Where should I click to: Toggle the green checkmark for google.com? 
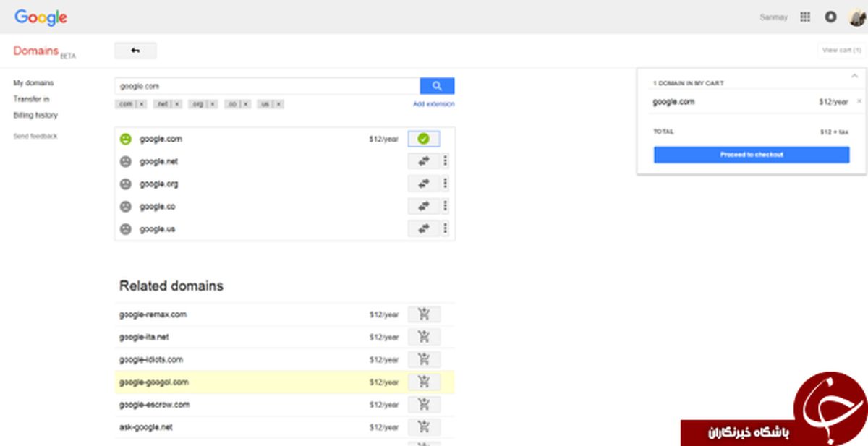424,139
